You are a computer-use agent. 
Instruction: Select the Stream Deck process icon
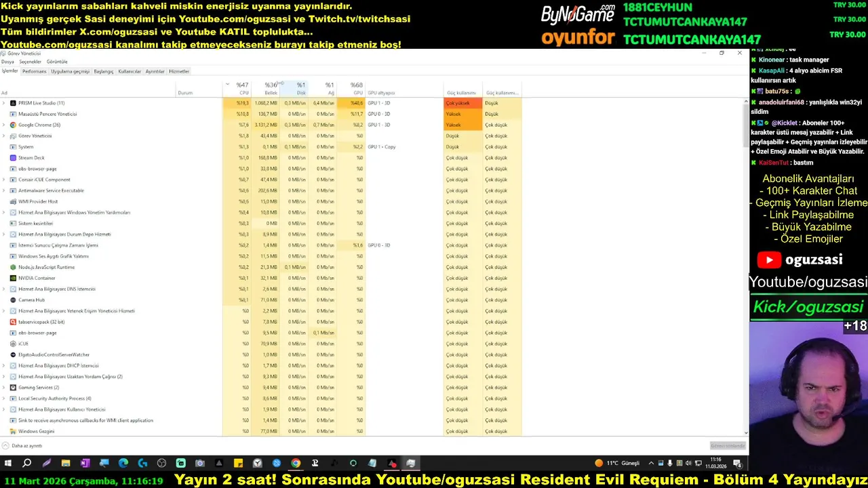point(13,158)
